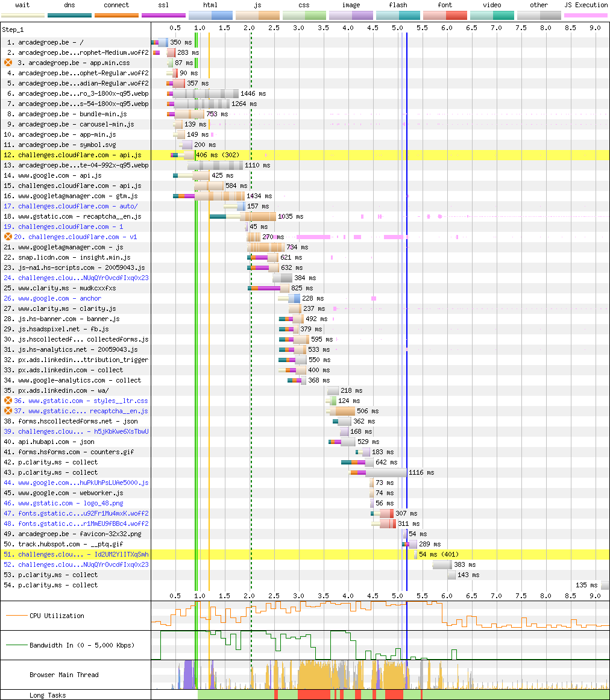Select highlighted request 12 cloudflare api.js
Viewport: 610px width, 700px height.
point(72,155)
